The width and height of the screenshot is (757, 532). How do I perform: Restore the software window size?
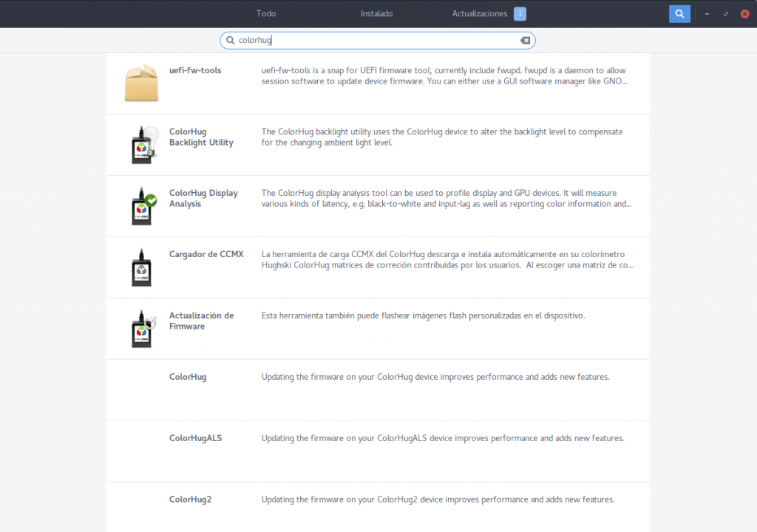(x=726, y=14)
